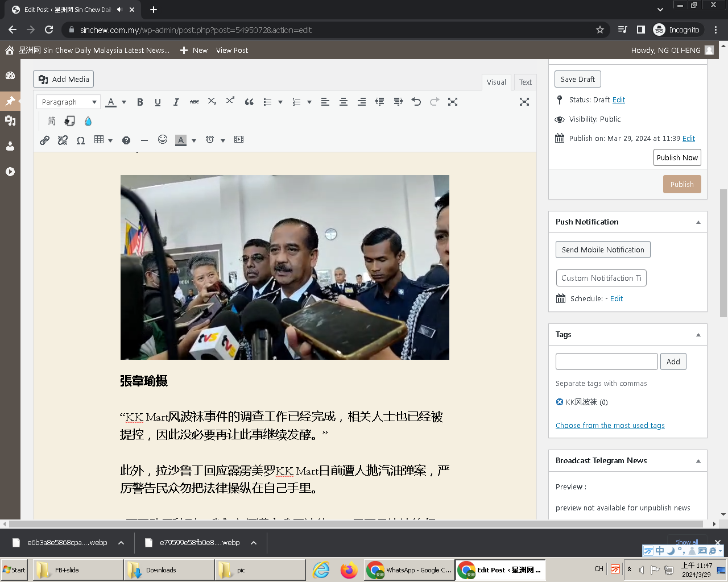Open the special character omega tool
The image size is (728, 582).
(x=81, y=140)
